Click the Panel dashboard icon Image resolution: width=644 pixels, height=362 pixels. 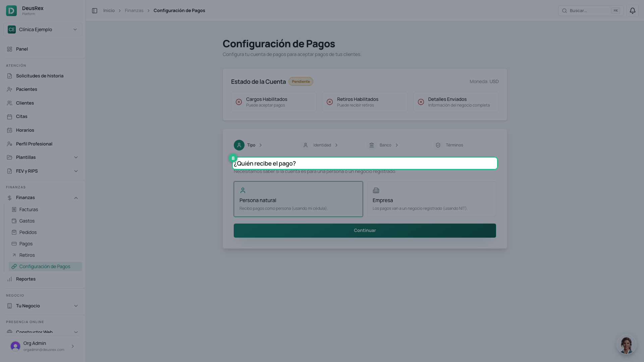(x=9, y=49)
